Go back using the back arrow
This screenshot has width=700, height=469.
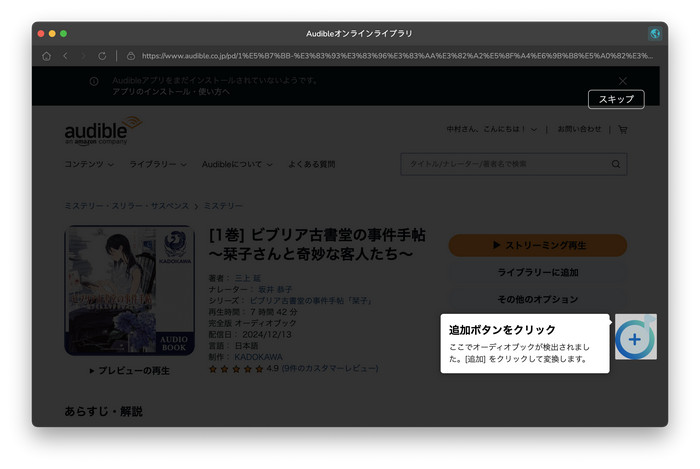coord(66,56)
